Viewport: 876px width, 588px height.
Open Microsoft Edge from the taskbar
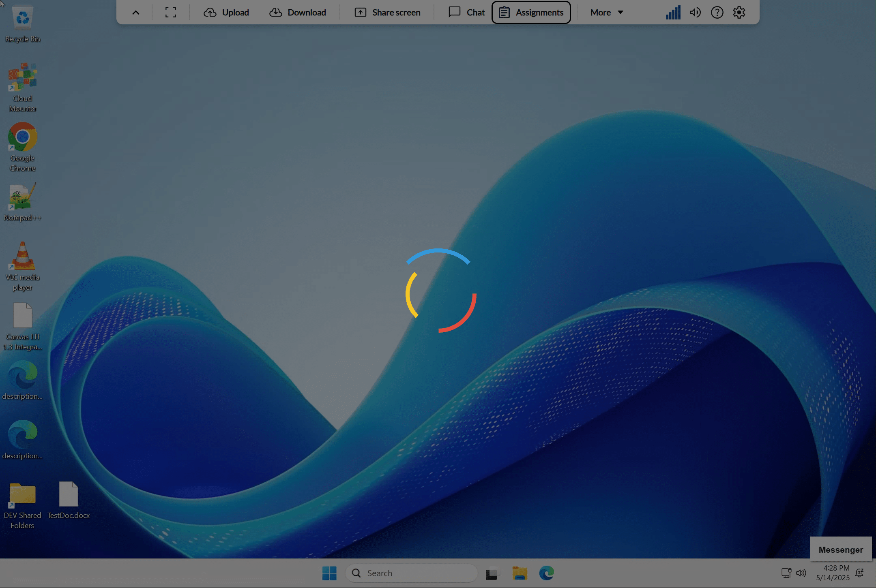tap(546, 573)
